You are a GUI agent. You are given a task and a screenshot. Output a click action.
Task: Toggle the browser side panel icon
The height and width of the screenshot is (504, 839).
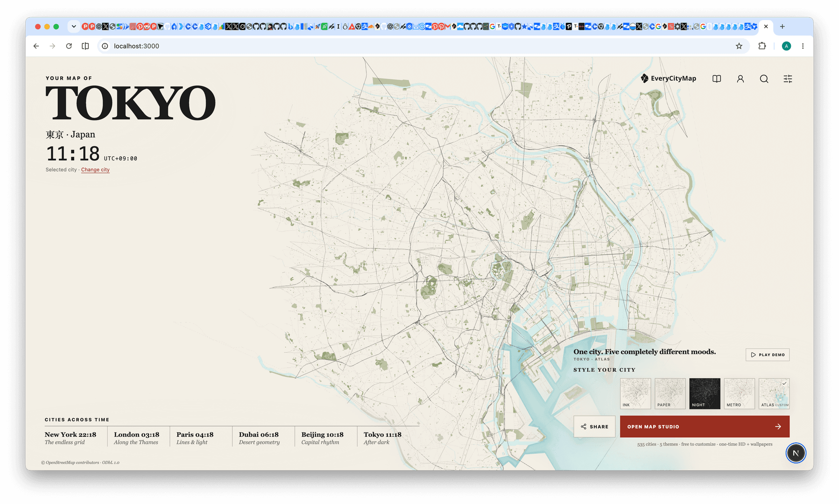[x=85, y=46]
